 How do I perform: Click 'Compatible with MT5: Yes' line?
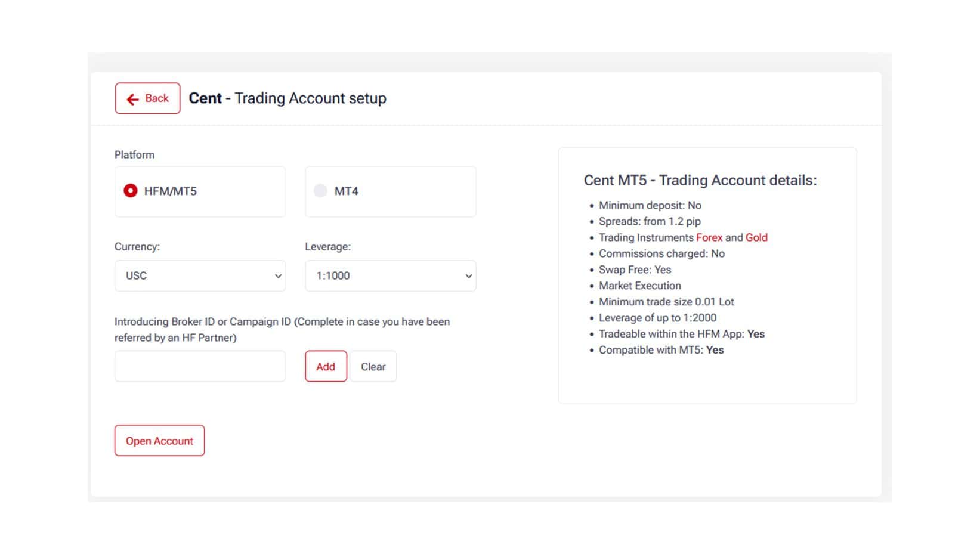tap(661, 350)
